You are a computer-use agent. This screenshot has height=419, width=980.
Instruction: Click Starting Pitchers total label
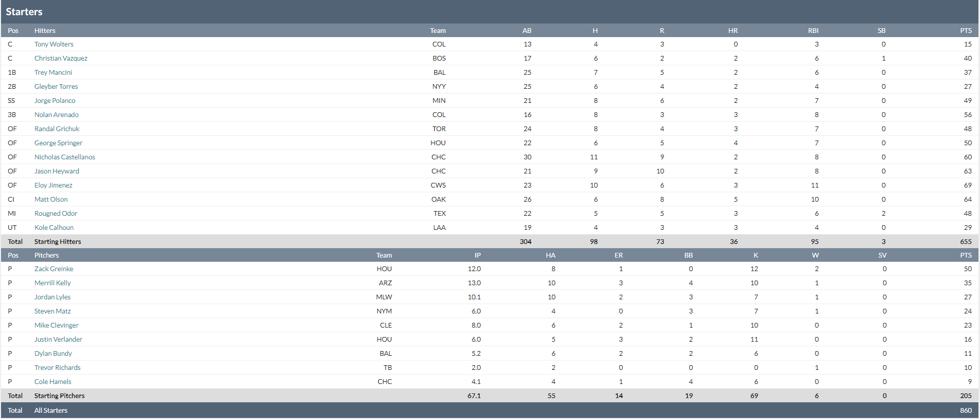pos(60,396)
